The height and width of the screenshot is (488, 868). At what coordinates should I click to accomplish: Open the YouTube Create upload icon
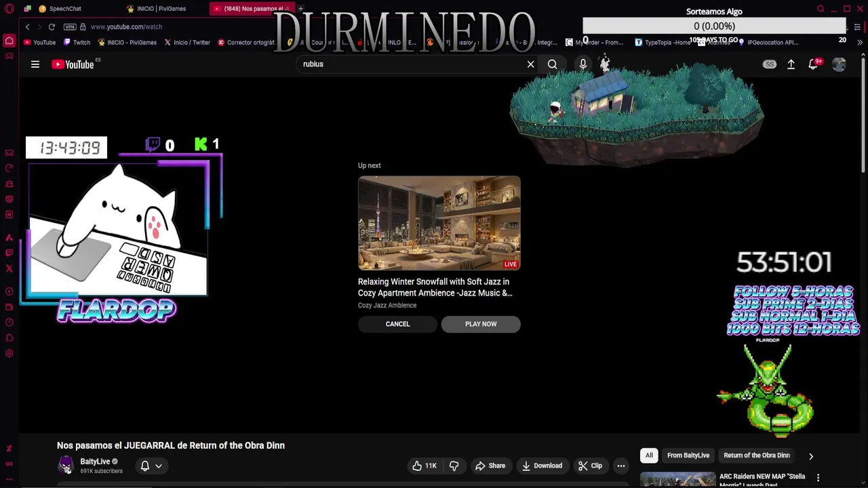pos(791,64)
